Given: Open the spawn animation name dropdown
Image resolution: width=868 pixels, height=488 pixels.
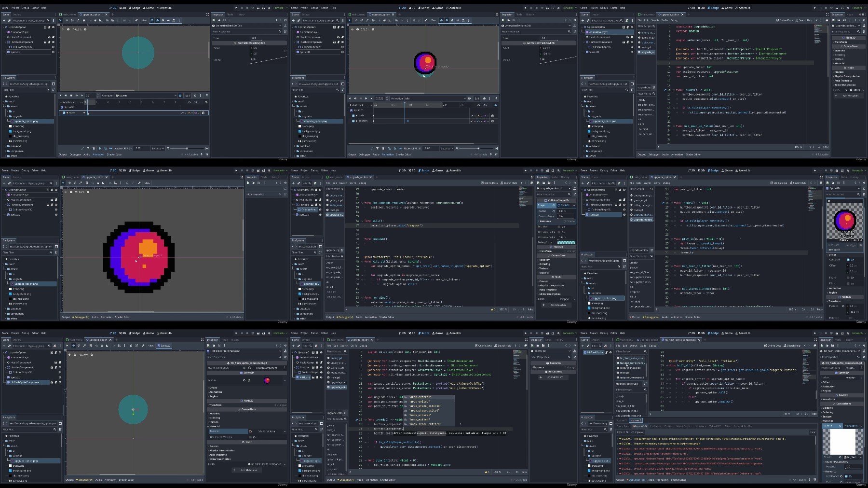Looking at the screenshot, I should point(146,96).
